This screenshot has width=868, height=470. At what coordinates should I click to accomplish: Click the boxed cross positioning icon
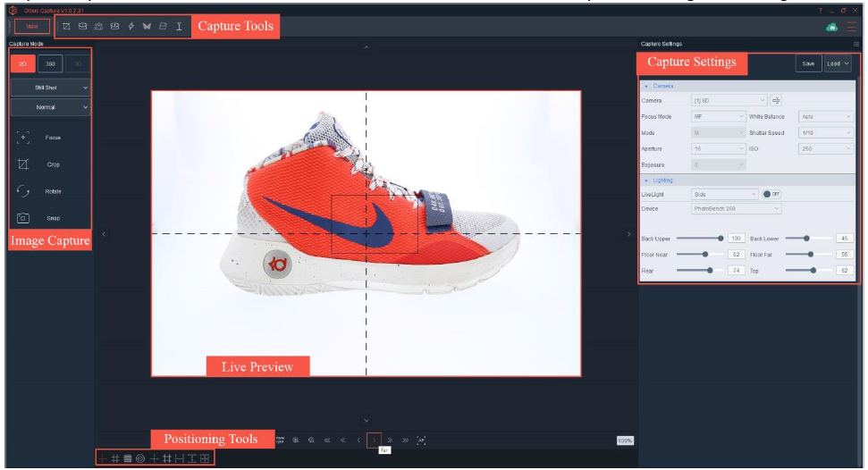click(x=205, y=458)
